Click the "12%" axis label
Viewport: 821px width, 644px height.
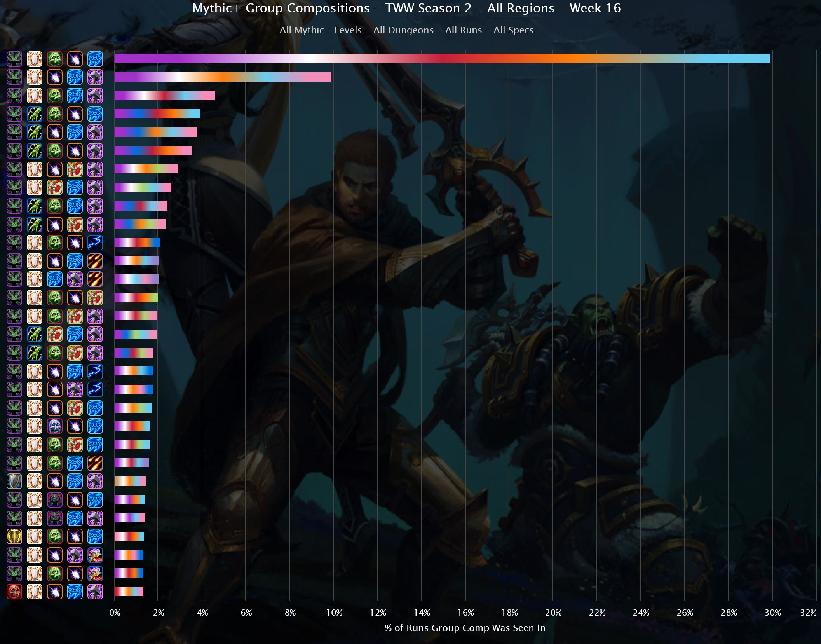[x=378, y=613]
